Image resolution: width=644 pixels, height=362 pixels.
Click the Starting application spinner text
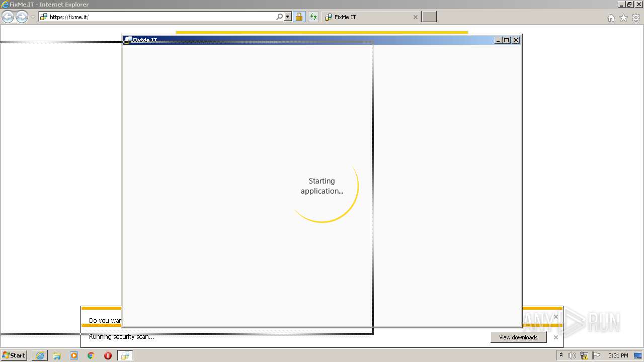coord(322,186)
